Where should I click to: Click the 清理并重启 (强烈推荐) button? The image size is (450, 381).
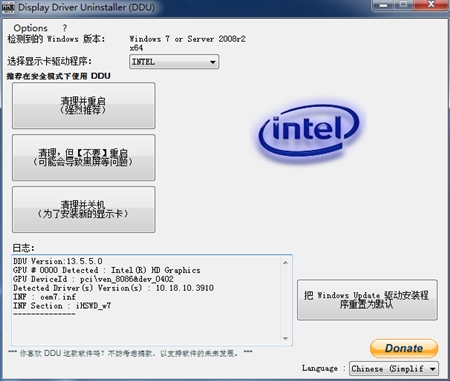[x=84, y=106]
